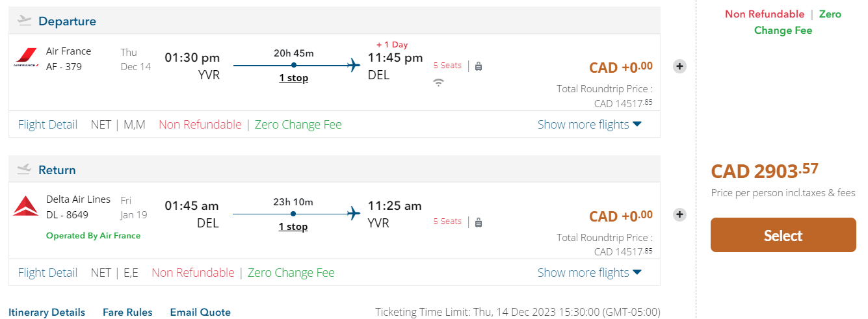Click the Delta Air Lines logo
Viewport: 868px width, 319px height.
pyautogui.click(x=26, y=207)
